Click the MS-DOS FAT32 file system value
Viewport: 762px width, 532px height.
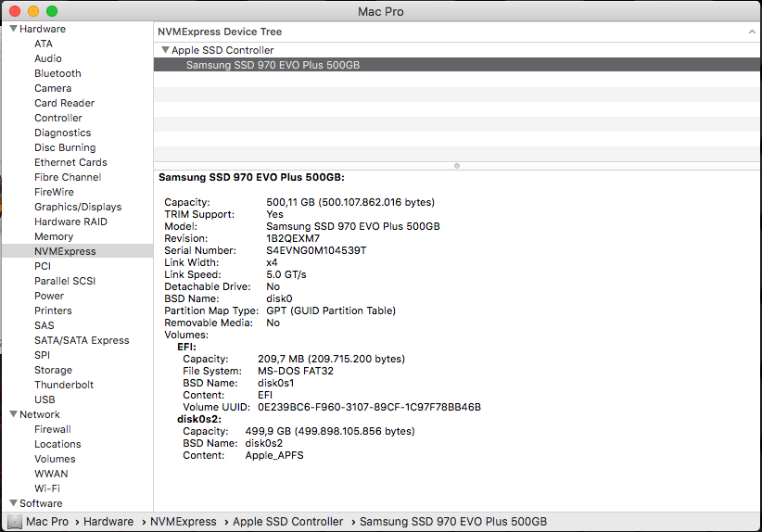tap(296, 371)
